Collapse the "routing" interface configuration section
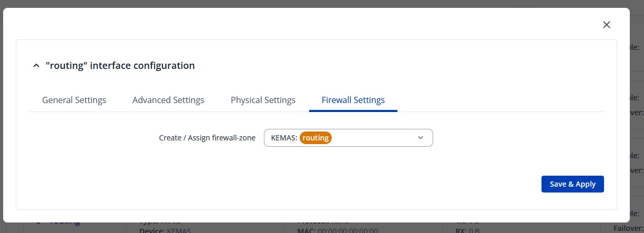Image resolution: width=644 pixels, height=233 pixels. pyautogui.click(x=36, y=66)
